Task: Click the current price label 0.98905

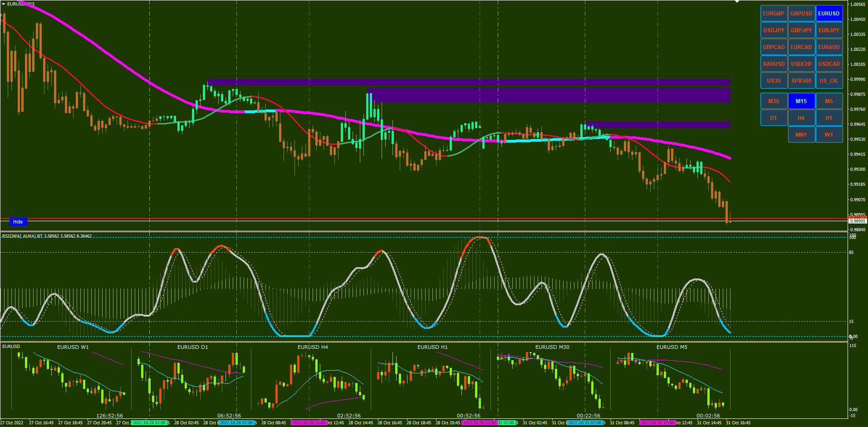Action: point(858,221)
